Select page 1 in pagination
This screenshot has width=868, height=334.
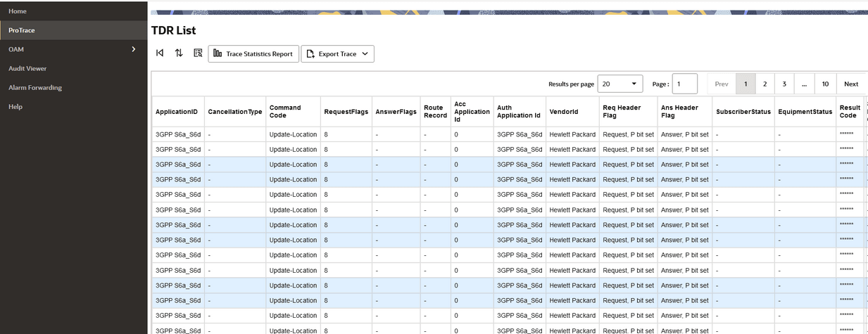tap(746, 84)
